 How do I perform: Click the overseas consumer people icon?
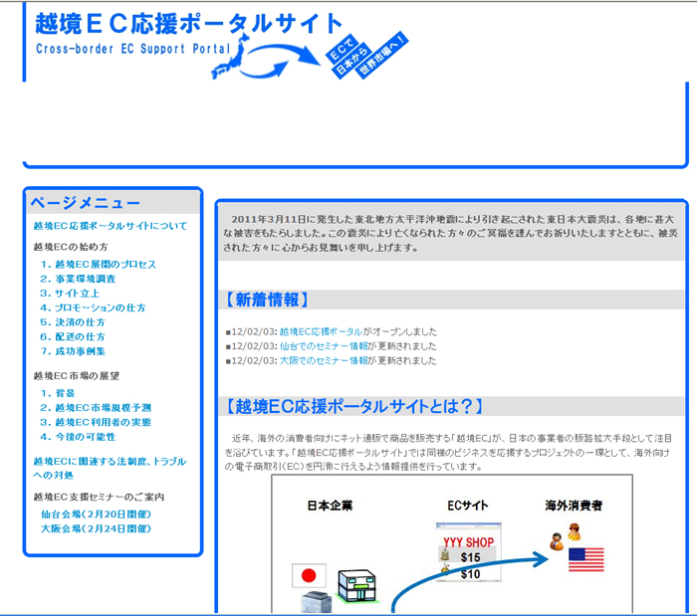click(565, 537)
